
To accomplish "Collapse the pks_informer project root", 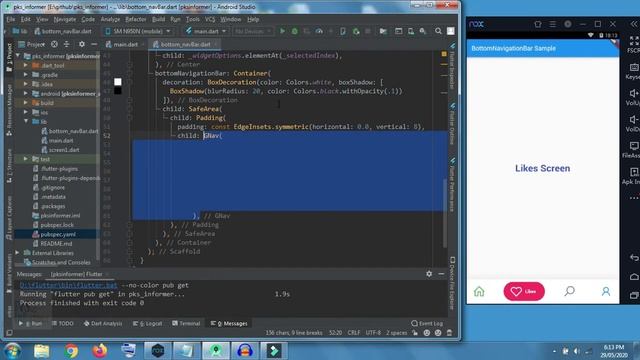I will click(x=18, y=56).
